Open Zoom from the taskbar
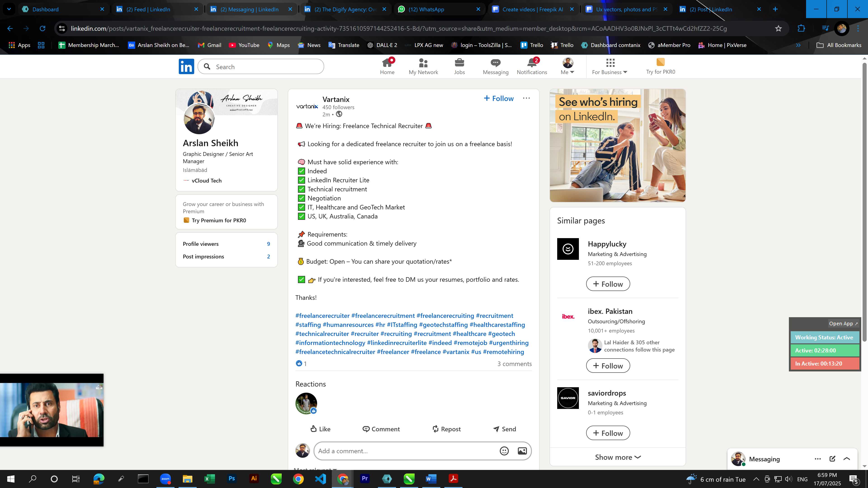Image resolution: width=868 pixels, height=488 pixels. click(x=165, y=479)
